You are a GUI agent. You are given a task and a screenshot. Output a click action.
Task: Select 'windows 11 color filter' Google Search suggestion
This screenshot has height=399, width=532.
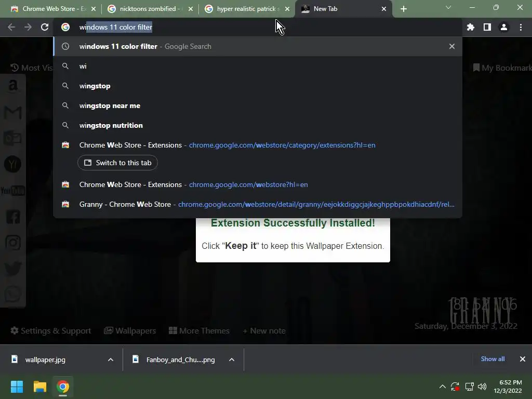[x=258, y=46]
